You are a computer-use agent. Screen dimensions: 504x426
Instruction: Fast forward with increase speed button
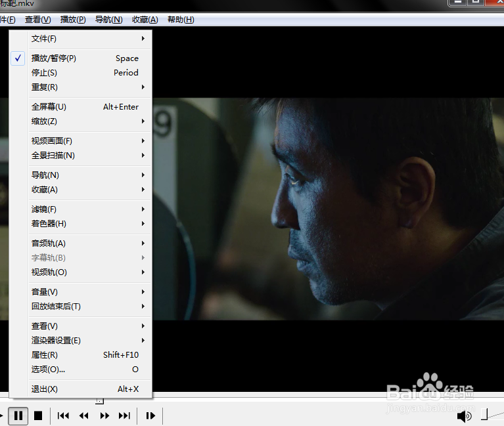tap(104, 415)
